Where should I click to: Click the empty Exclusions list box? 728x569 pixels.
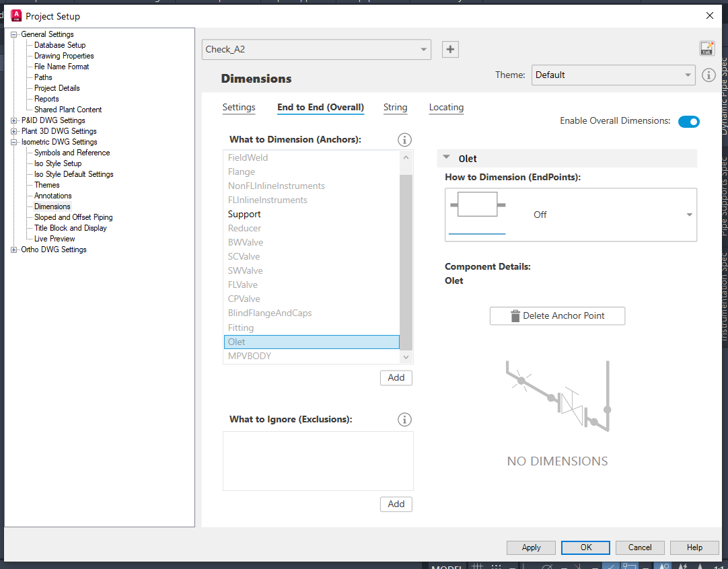[x=318, y=461]
